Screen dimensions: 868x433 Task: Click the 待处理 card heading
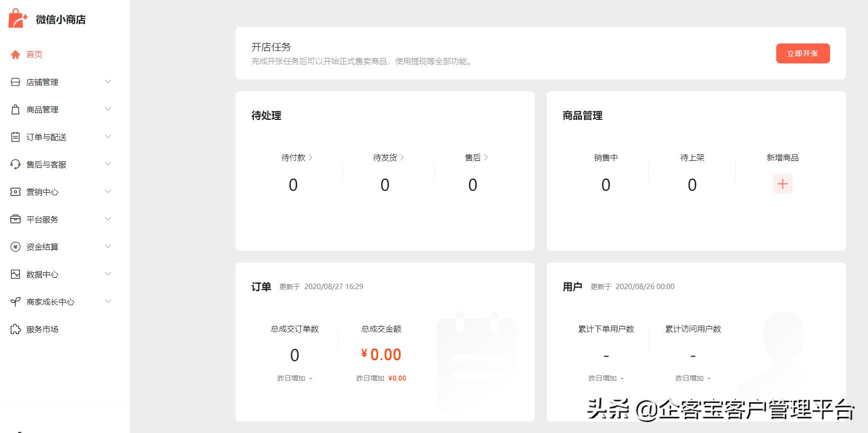[266, 115]
